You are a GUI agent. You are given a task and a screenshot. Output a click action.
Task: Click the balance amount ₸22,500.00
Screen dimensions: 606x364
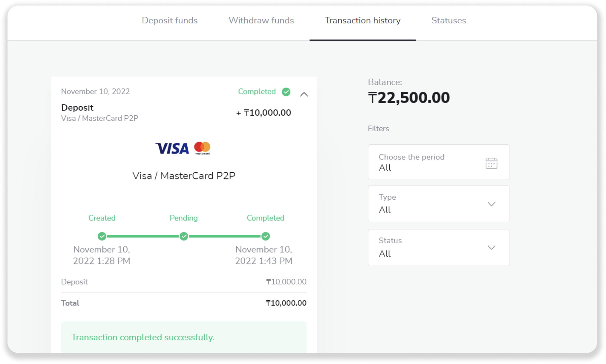[x=409, y=98]
